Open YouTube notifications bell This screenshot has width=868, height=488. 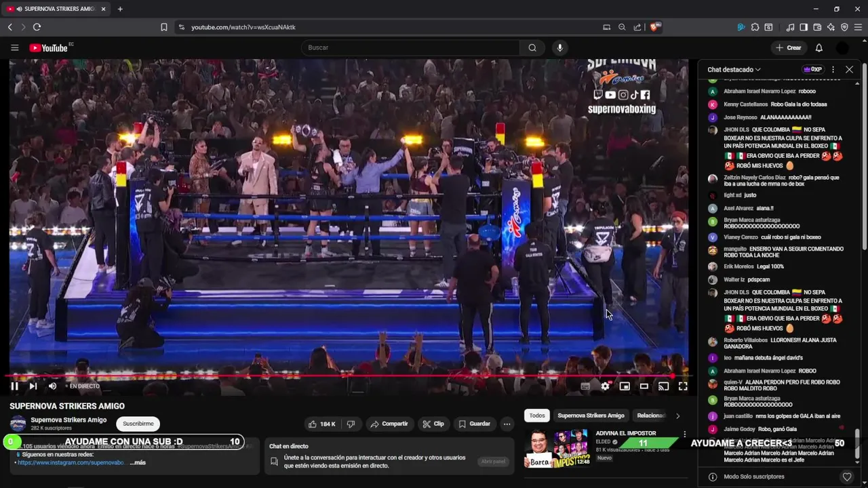click(x=818, y=47)
